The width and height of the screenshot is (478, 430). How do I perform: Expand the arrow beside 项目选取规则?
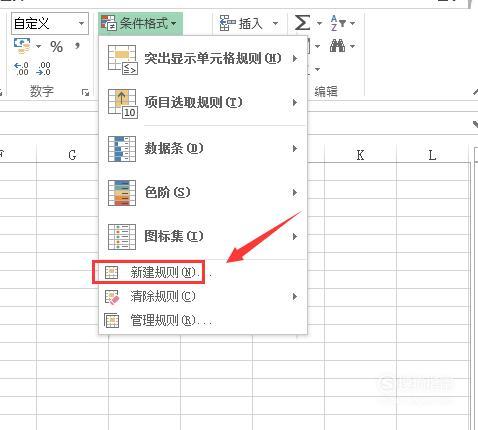click(295, 103)
